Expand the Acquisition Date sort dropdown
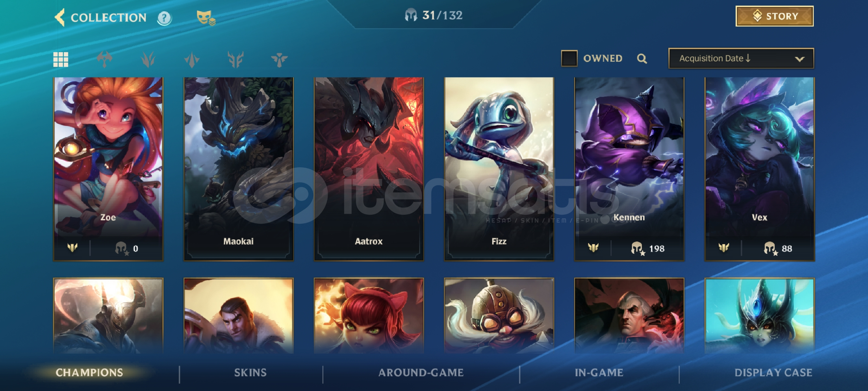The image size is (868, 391). point(741,58)
